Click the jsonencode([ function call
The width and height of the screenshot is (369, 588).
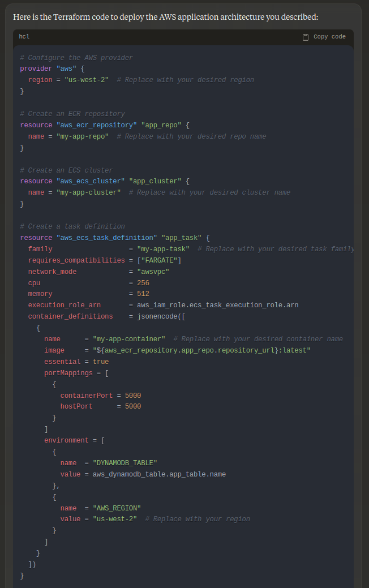pos(161,316)
